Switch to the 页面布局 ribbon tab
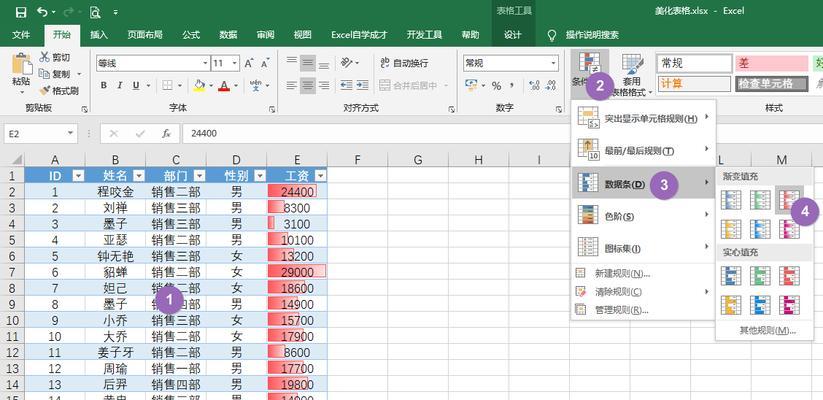Screen dimensions: 823x400 [x=145, y=35]
